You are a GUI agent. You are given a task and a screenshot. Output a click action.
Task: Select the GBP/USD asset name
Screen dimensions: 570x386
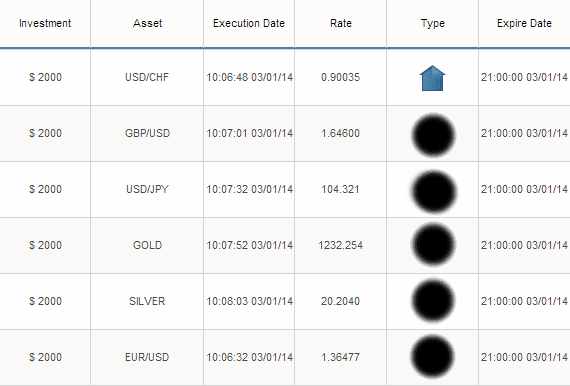pos(147,133)
